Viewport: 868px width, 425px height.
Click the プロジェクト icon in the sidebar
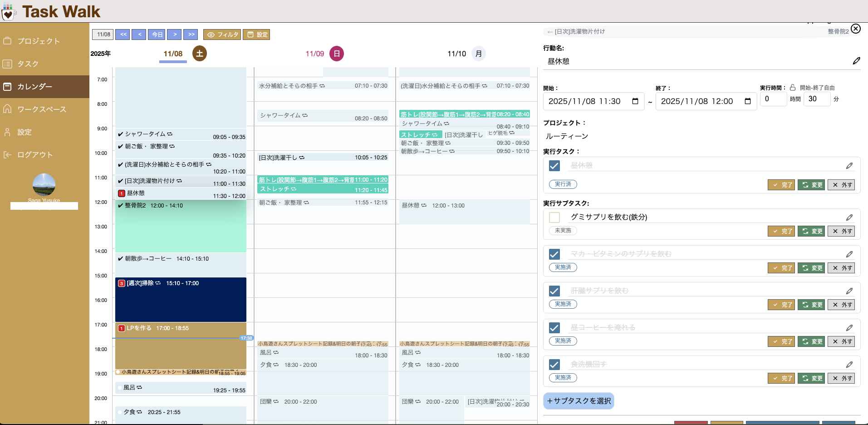pos(7,41)
